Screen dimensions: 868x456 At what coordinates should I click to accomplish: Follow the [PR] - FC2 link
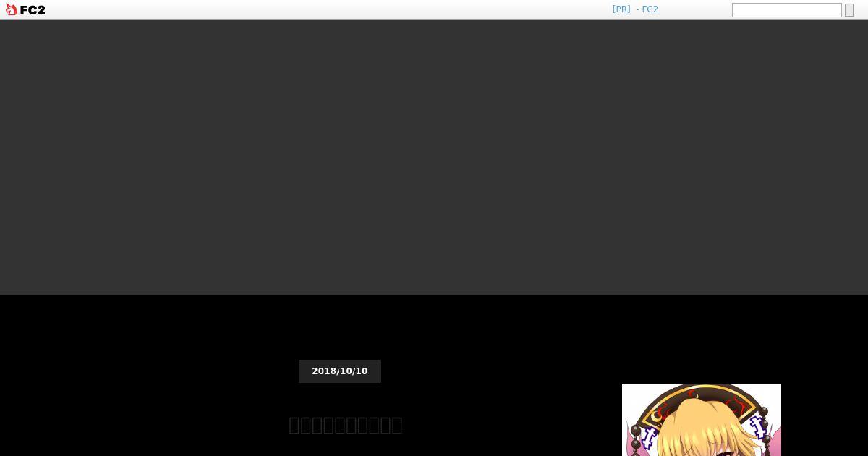tap(635, 9)
